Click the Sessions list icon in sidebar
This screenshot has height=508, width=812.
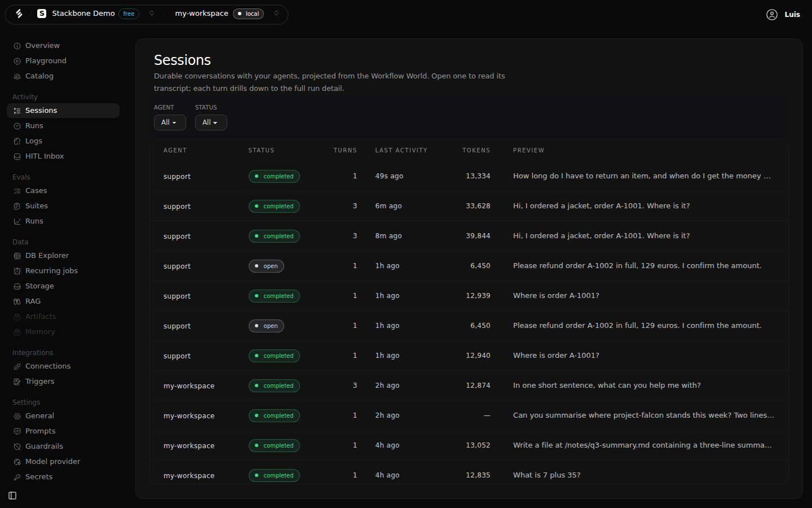17,111
